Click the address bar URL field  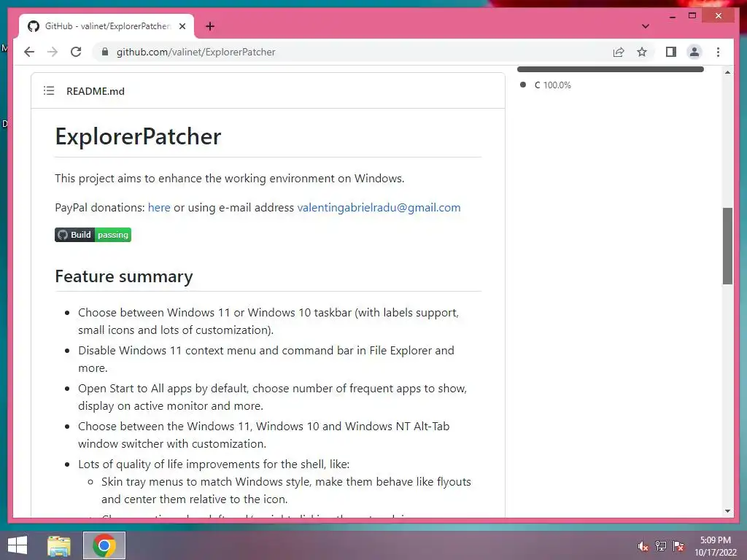(352, 52)
